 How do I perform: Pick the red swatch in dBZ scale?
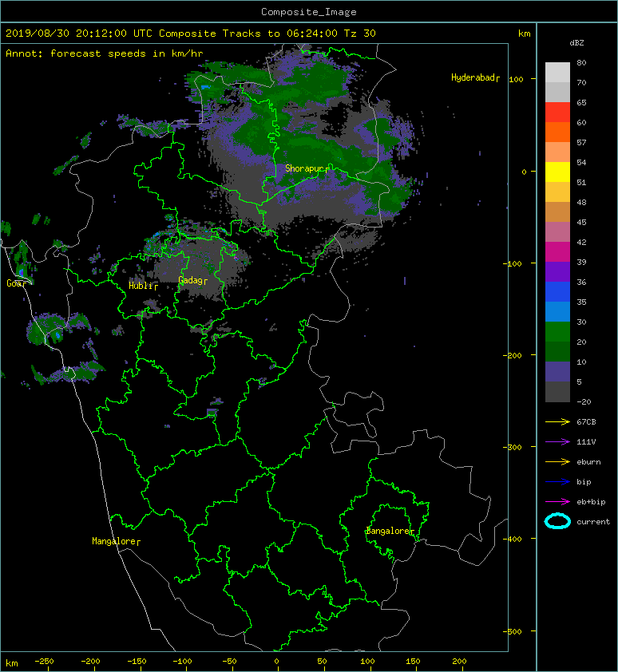click(557, 113)
